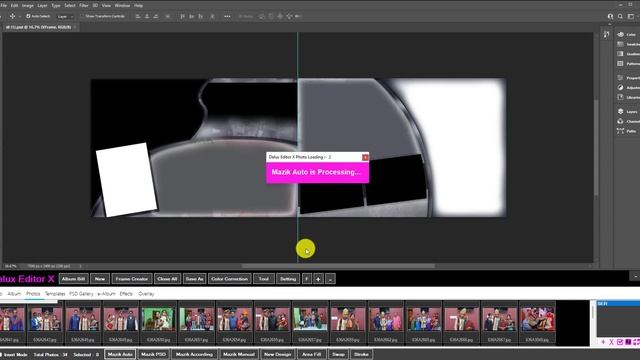Click the Mazik Manual button
The image size is (640, 360).
[239, 354]
